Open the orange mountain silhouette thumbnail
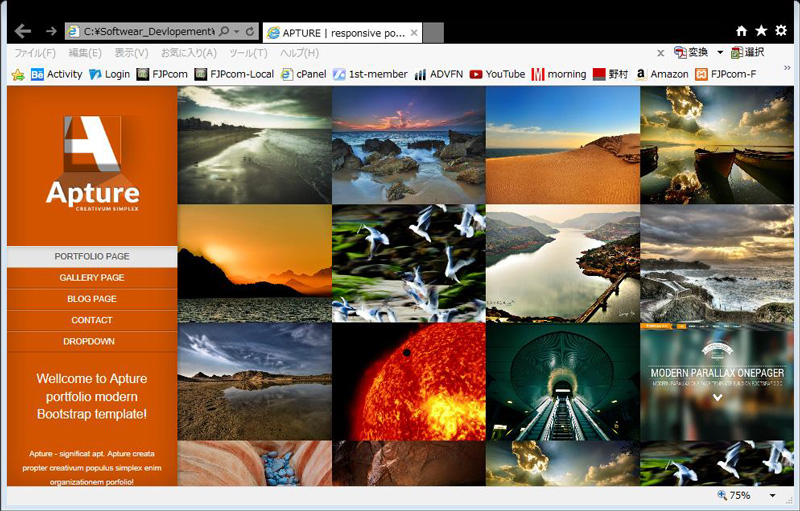This screenshot has height=511, width=800. [255, 263]
